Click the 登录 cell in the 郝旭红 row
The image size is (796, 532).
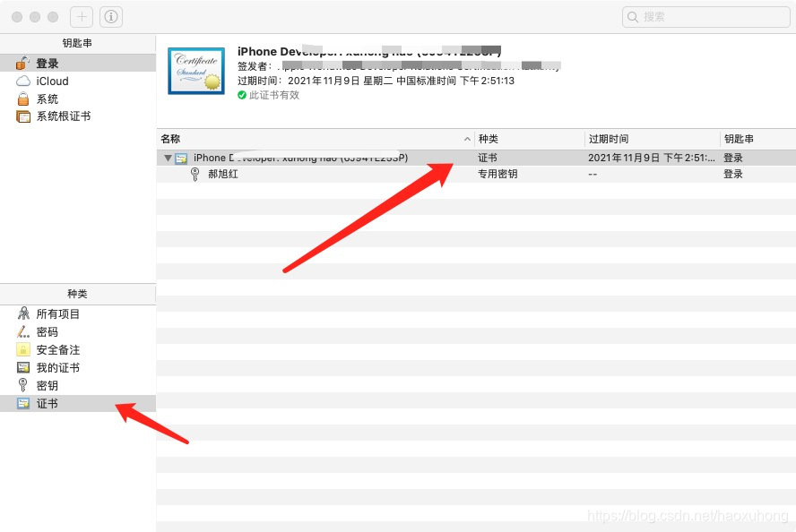(733, 174)
